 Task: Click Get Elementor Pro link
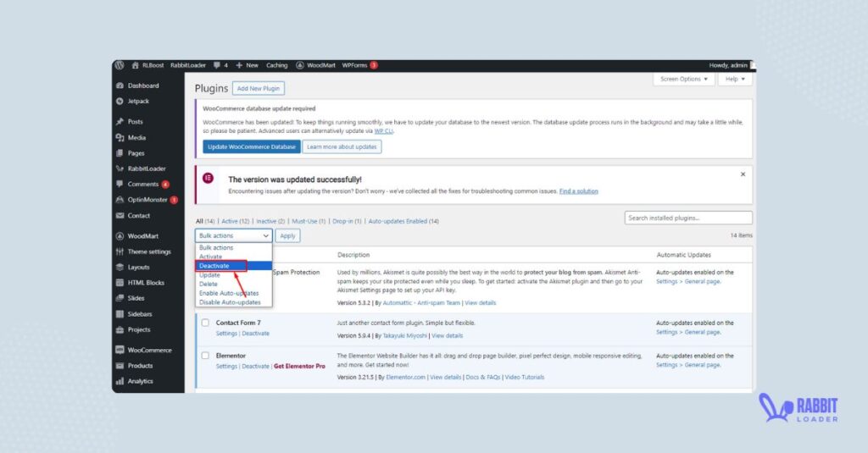click(x=299, y=366)
